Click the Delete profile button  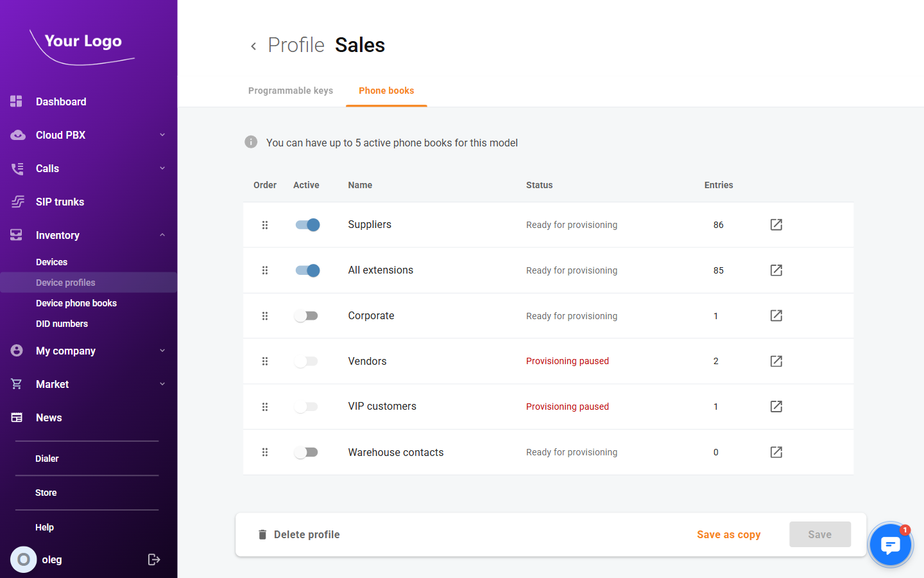[299, 534]
